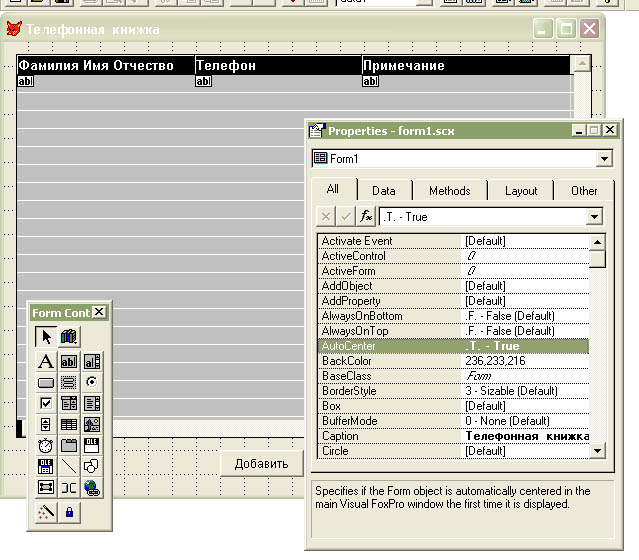
Task: Select the Command Button tool
Action: click(46, 382)
